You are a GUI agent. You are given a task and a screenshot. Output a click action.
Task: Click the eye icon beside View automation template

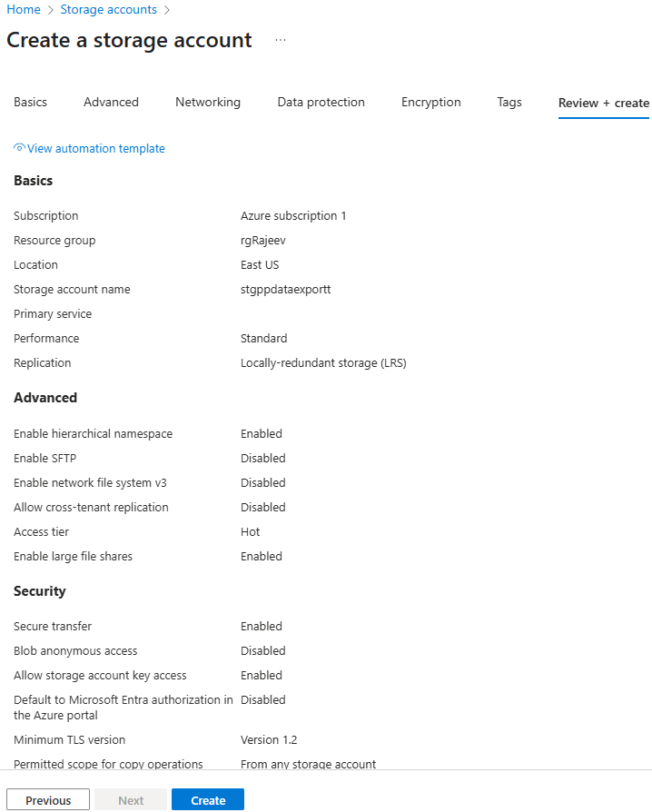19,147
